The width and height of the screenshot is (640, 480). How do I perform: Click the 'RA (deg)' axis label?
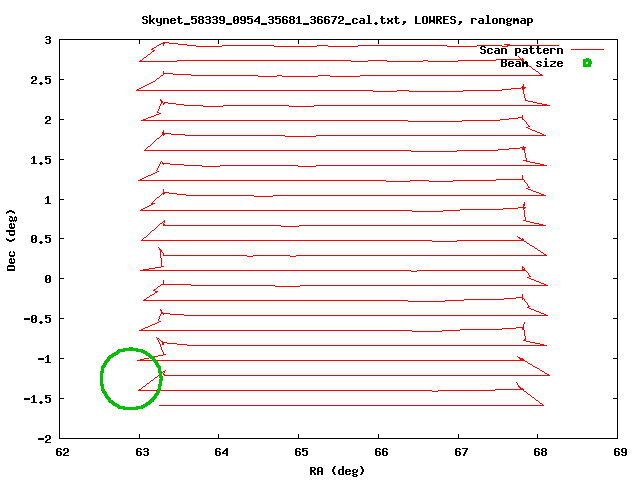[x=337, y=471]
